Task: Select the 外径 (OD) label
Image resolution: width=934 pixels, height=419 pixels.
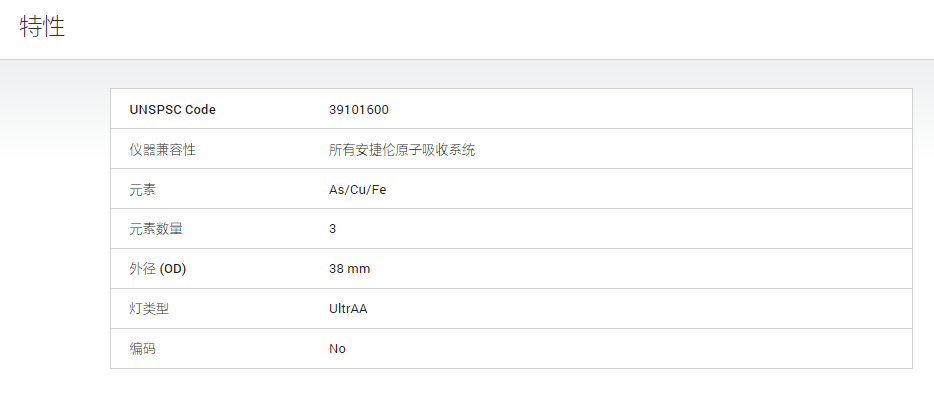Action: click(158, 269)
